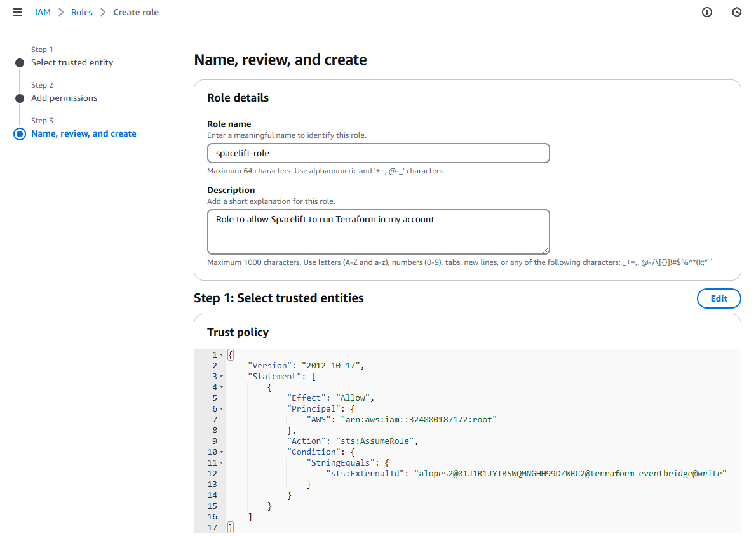Collapse the fold arrow on line 4
756x536 pixels.
221,387
